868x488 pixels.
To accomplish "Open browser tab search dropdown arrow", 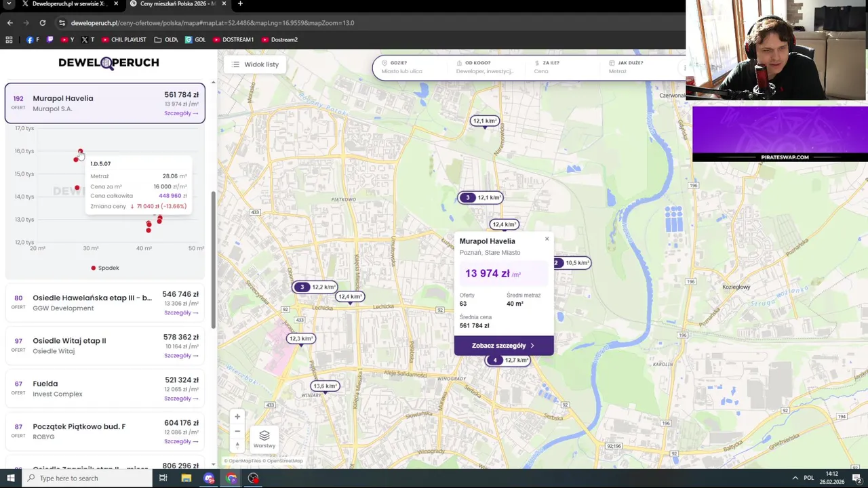I will click(10, 4).
